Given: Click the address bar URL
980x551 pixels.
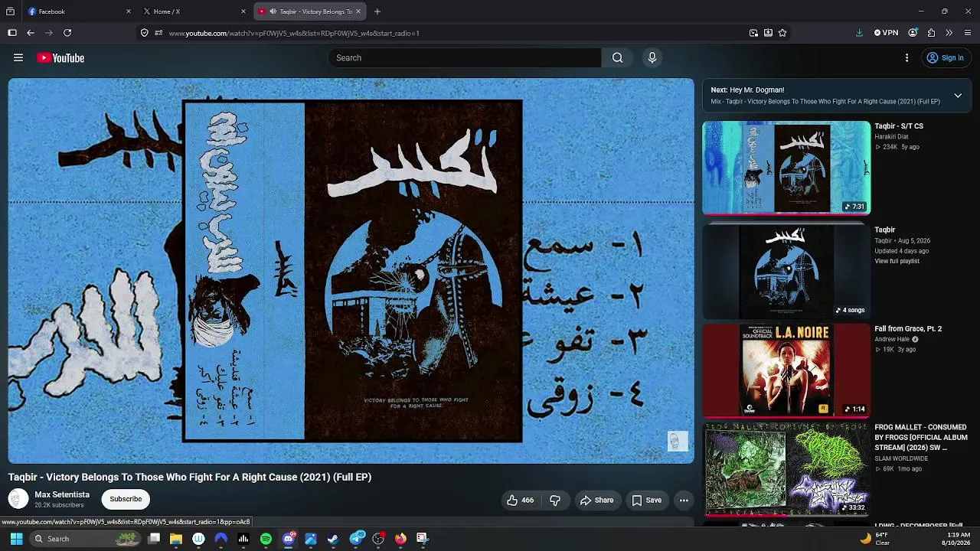Looking at the screenshot, I should (x=294, y=34).
